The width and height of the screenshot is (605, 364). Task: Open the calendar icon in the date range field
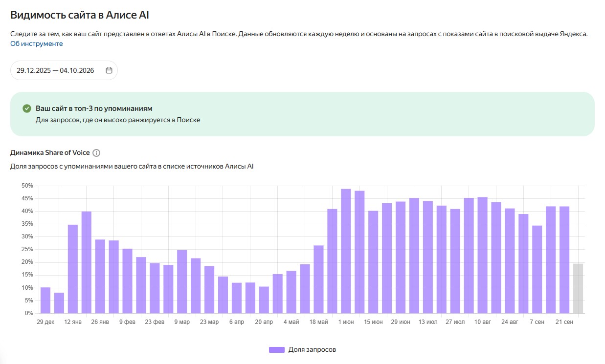point(109,70)
